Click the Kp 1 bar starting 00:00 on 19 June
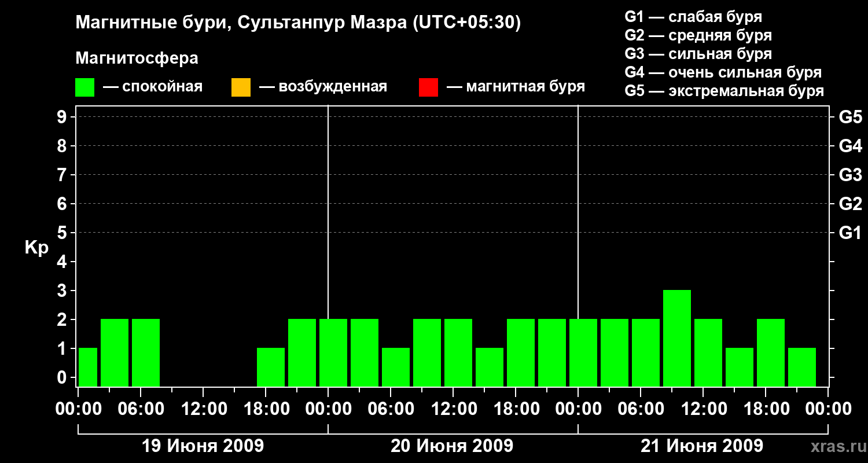This screenshot has height=463, width=868. point(88,368)
